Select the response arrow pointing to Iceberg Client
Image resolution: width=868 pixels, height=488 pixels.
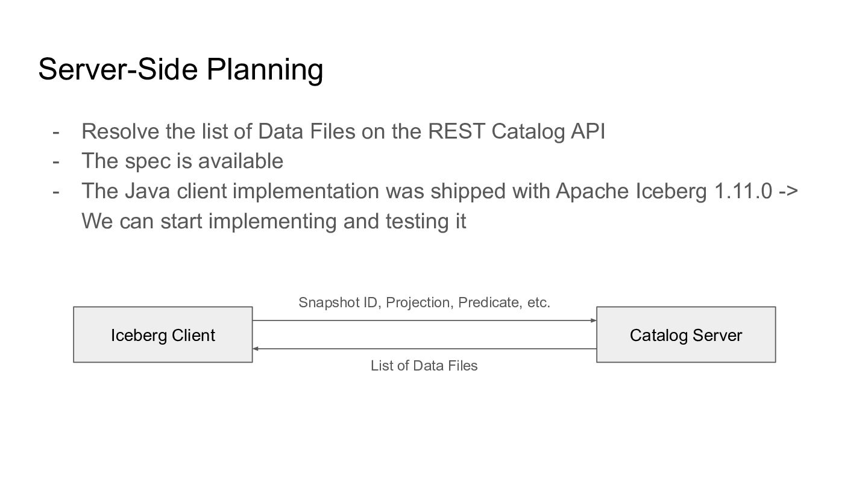coord(424,348)
